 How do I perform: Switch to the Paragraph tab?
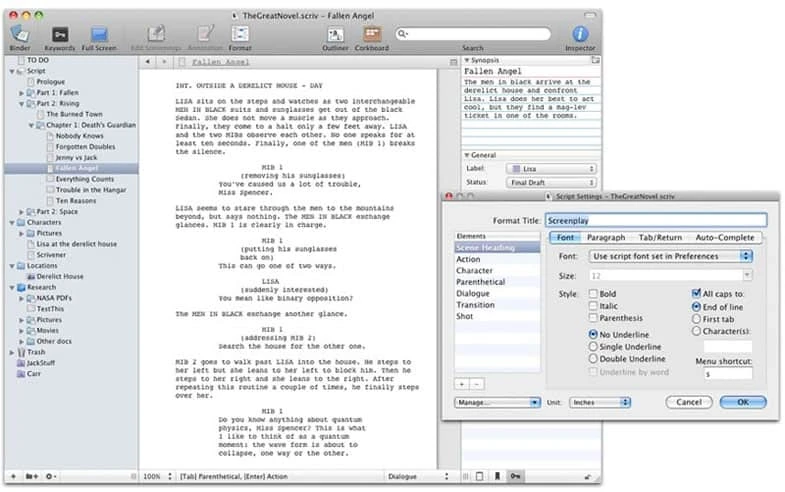click(606, 237)
